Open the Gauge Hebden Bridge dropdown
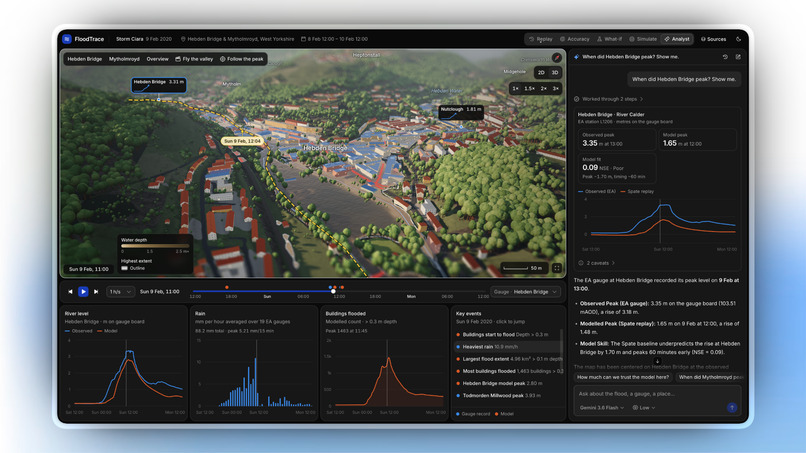This screenshot has height=453, width=806. click(525, 292)
